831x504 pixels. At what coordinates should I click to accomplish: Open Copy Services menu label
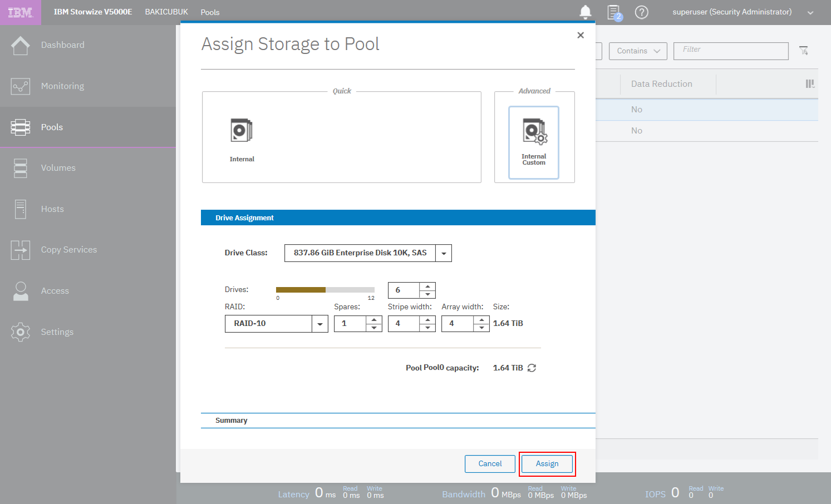[x=69, y=250]
